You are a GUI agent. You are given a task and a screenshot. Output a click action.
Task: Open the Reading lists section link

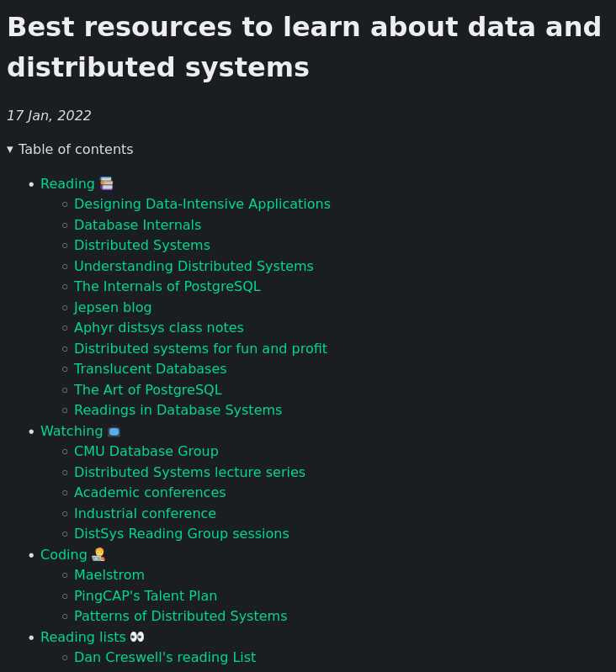point(82,637)
